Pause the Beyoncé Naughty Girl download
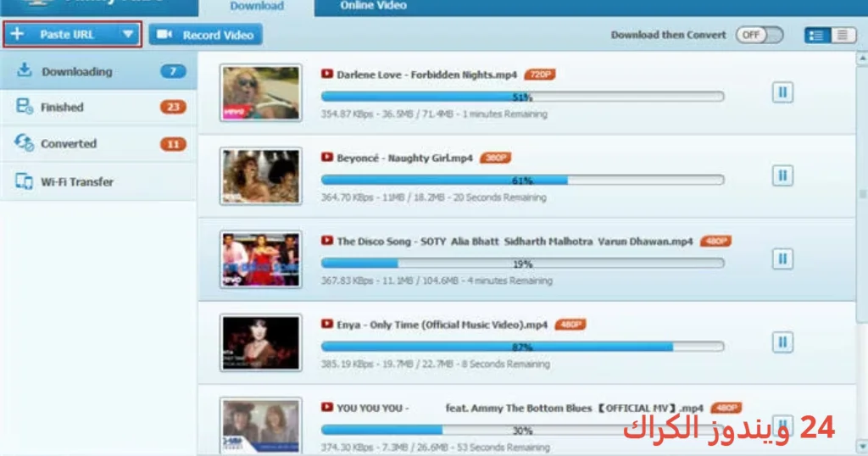 click(782, 176)
